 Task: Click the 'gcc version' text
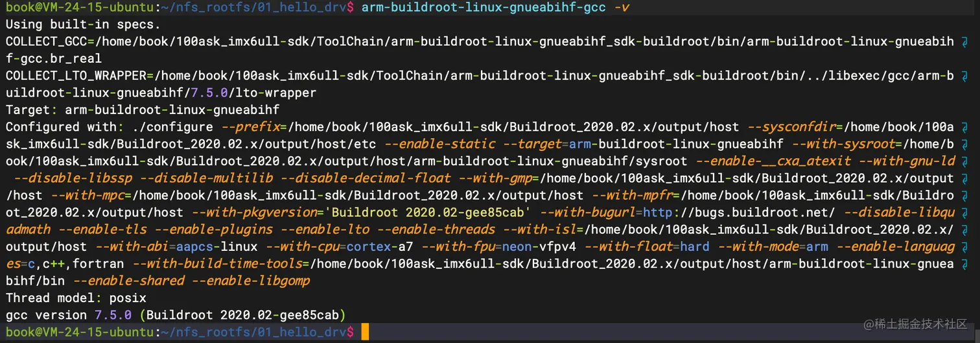47,315
